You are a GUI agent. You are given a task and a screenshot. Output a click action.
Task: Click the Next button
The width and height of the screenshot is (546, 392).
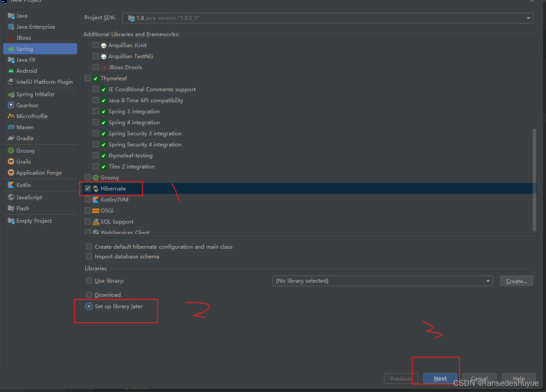tap(440, 378)
